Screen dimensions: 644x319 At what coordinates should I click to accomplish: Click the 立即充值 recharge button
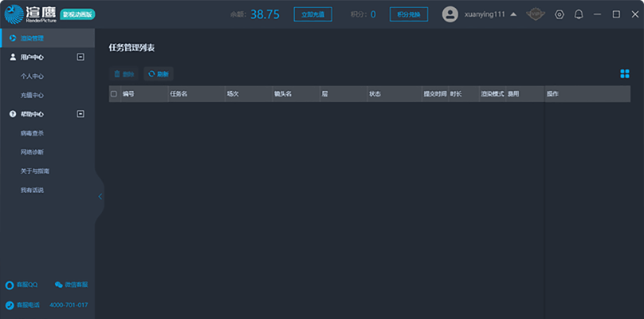[313, 14]
